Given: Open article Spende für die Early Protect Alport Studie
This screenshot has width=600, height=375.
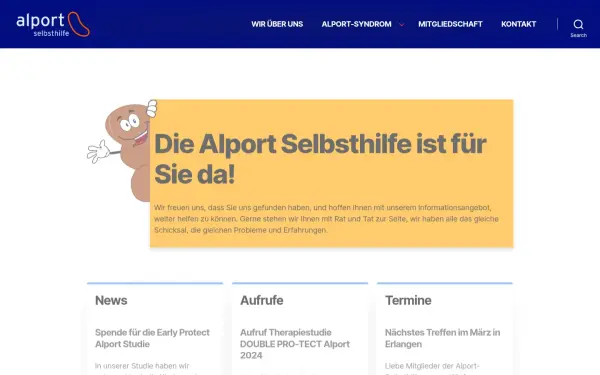Looking at the screenshot, I should (152, 338).
